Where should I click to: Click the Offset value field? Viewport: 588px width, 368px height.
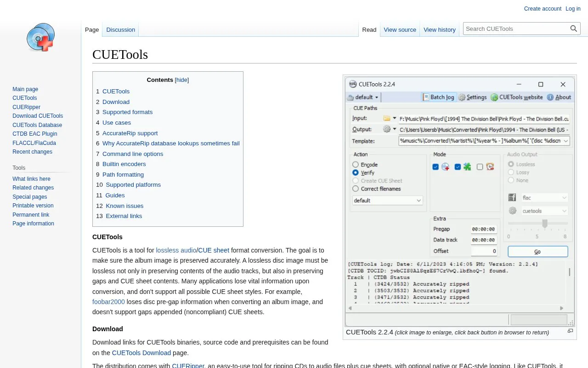(484, 251)
